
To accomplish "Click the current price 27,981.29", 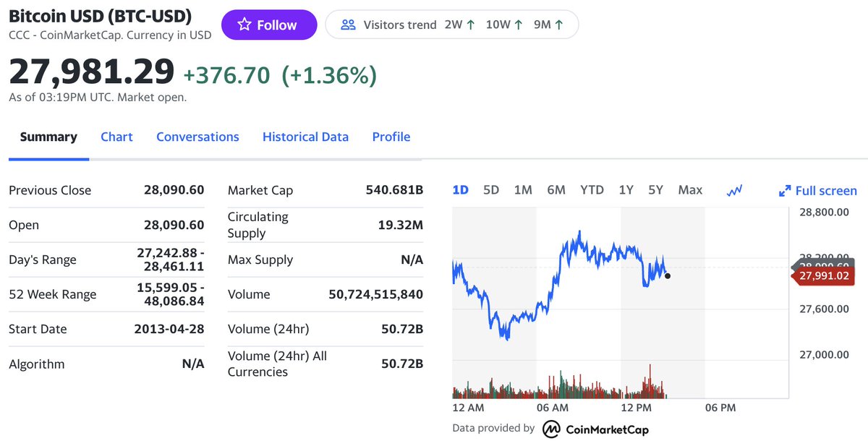I will point(92,72).
